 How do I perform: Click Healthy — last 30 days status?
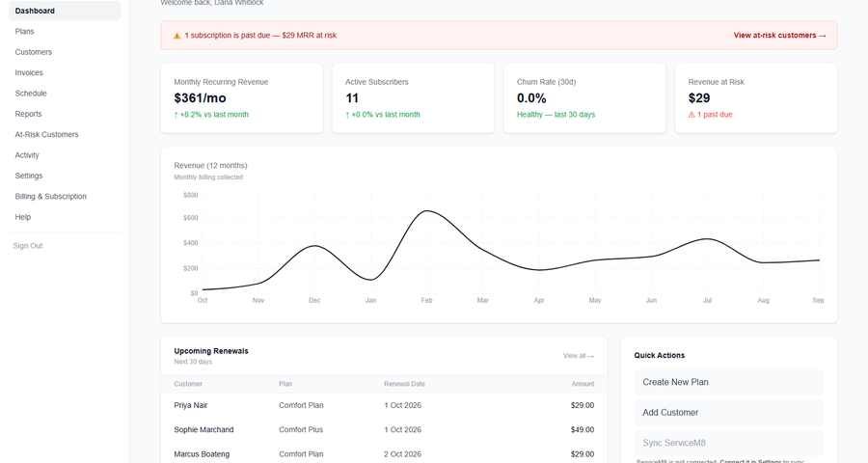coord(556,115)
